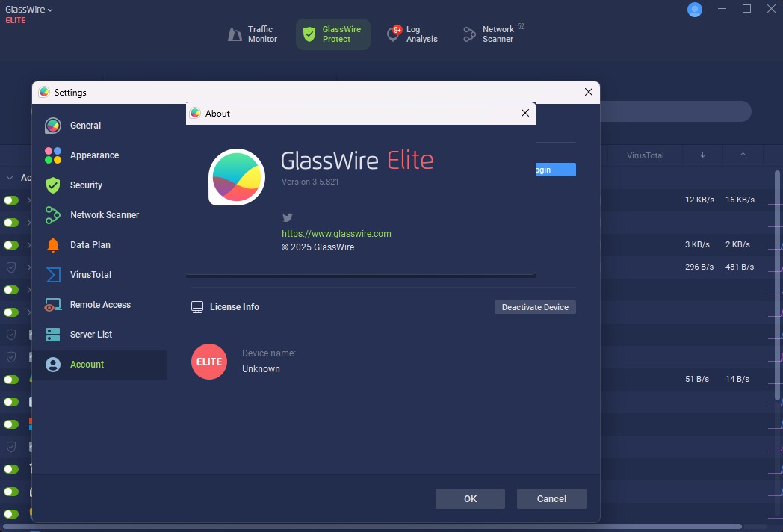This screenshot has width=783, height=532.
Task: Click the Unknown device name
Action: pos(261,368)
